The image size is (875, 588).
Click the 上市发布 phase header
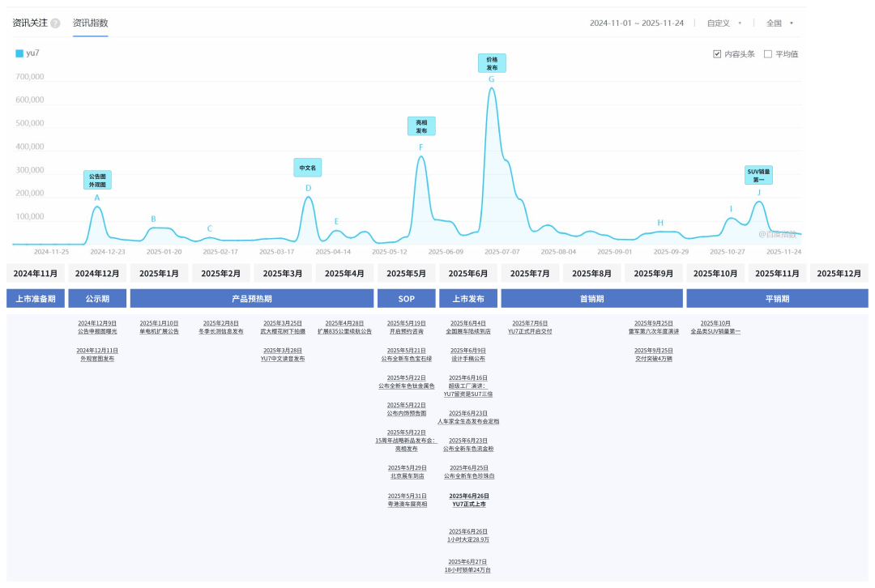click(x=468, y=298)
